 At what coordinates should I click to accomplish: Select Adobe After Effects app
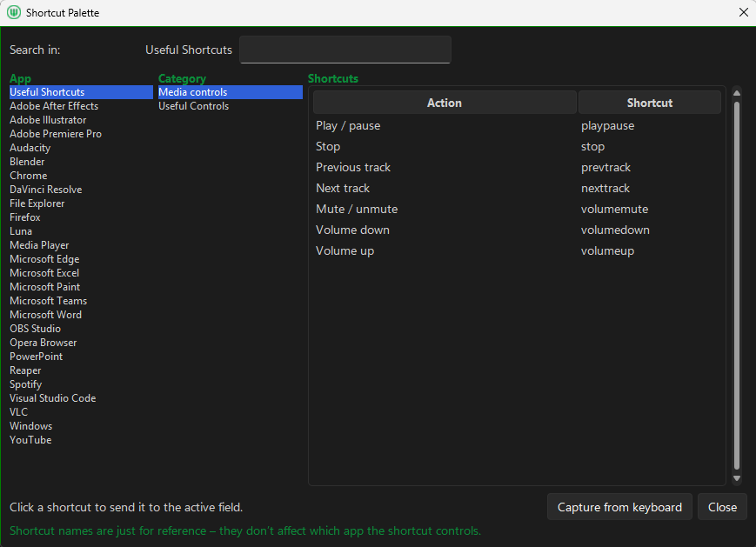[54, 106]
